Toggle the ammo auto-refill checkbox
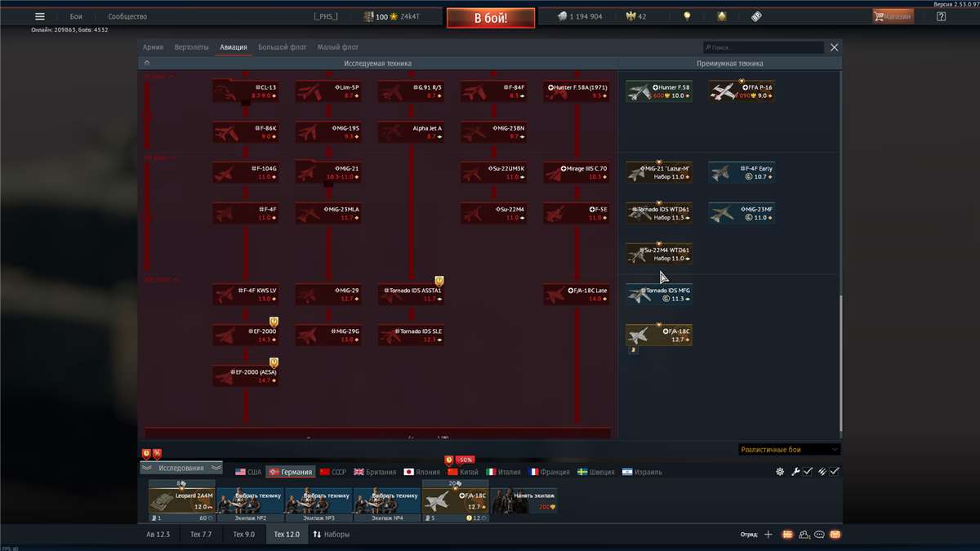The image size is (980, 551). [x=835, y=472]
